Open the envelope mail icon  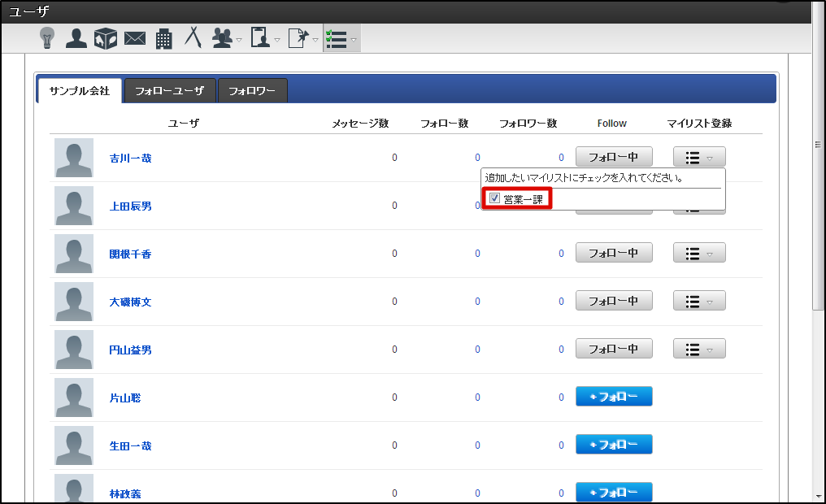click(134, 38)
